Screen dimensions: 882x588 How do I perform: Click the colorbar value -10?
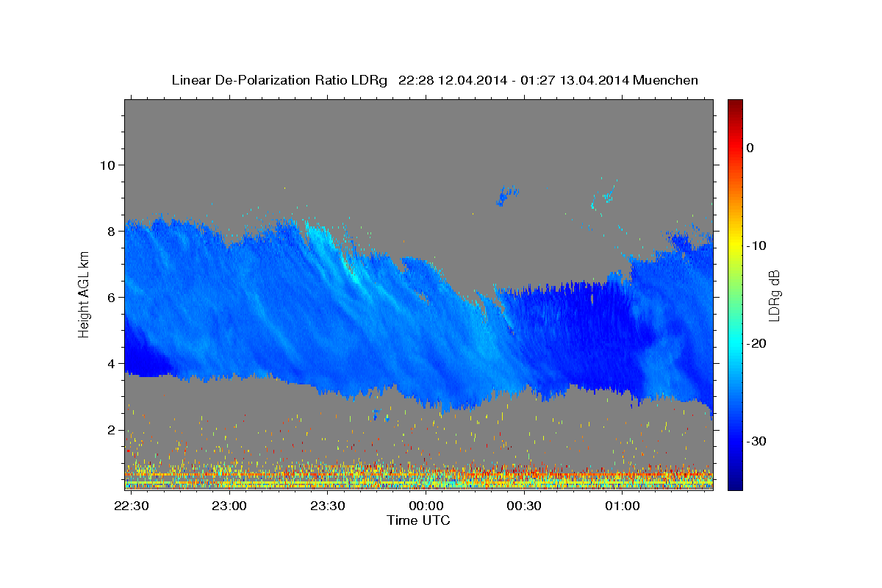click(757, 245)
